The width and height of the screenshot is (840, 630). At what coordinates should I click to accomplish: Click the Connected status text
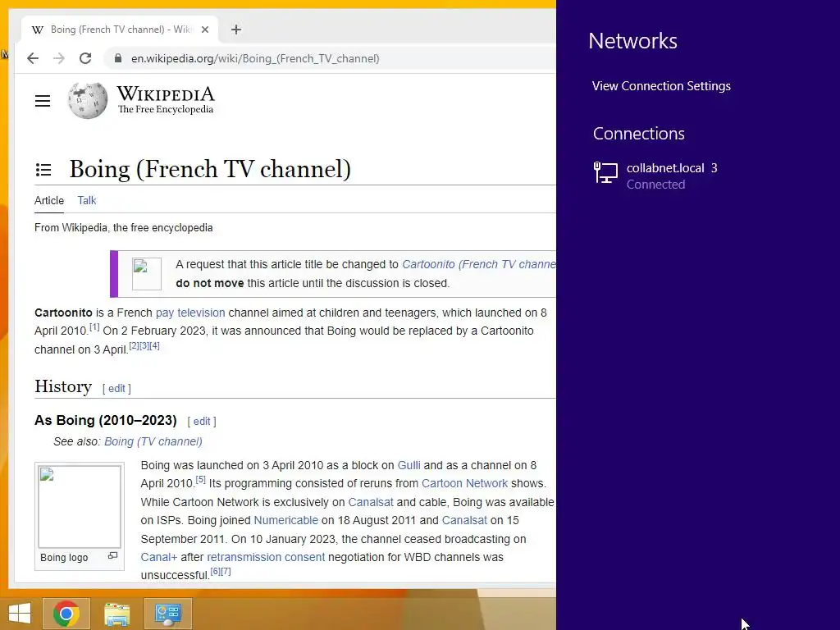[x=655, y=185]
